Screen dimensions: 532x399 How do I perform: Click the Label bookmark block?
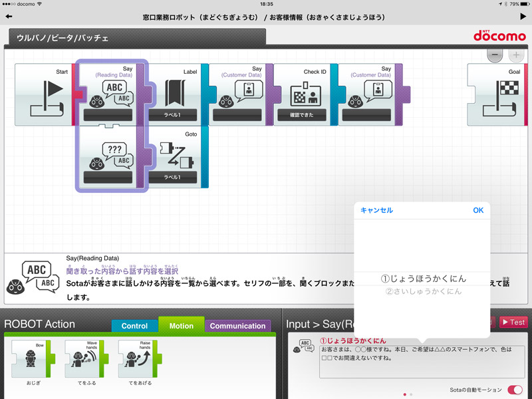172,94
